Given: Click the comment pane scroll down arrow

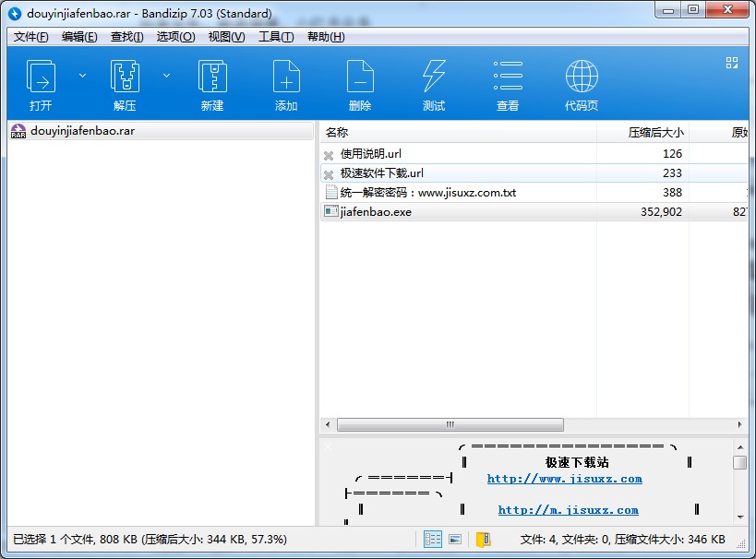Looking at the screenshot, I should (740, 517).
